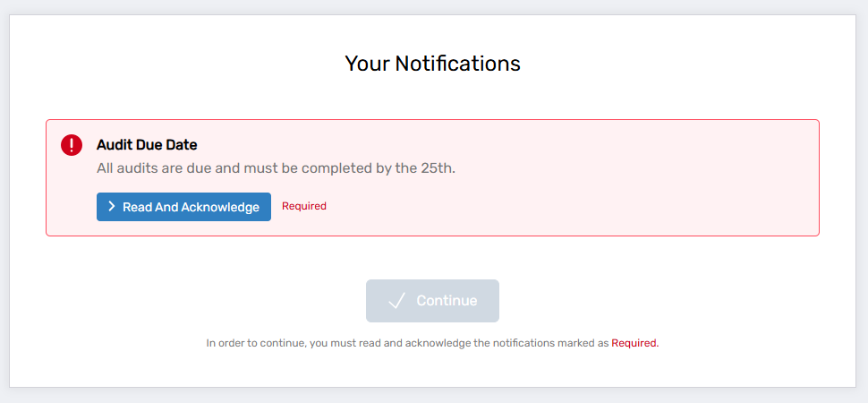The image size is (868, 403).
Task: Click the word "Read" on the blue button
Action: click(x=137, y=207)
